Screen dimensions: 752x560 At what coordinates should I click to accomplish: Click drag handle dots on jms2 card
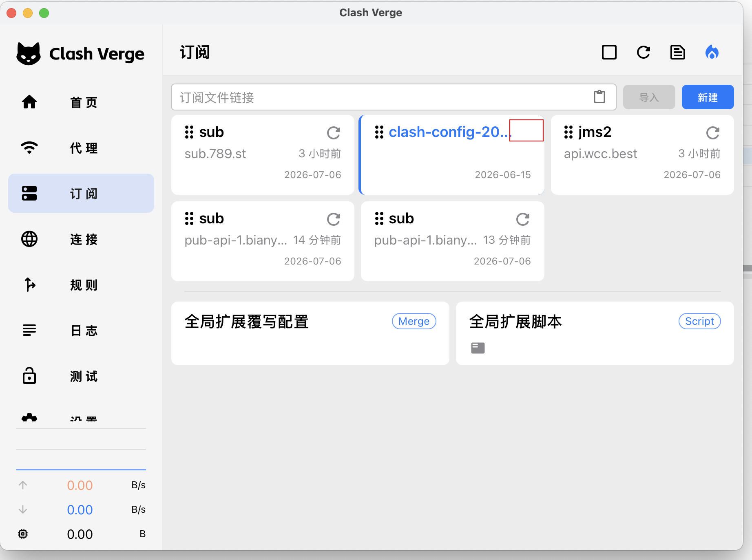pyautogui.click(x=568, y=132)
